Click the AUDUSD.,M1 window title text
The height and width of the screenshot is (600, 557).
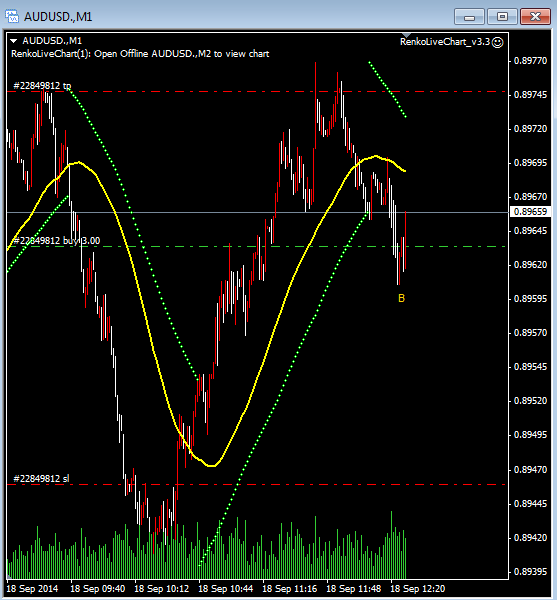click(58, 17)
